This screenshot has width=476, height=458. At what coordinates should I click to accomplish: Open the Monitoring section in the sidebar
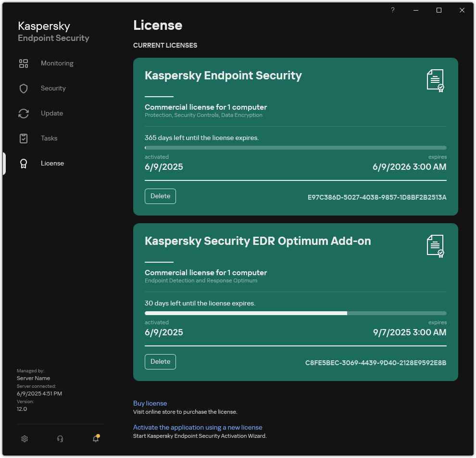pos(24,63)
